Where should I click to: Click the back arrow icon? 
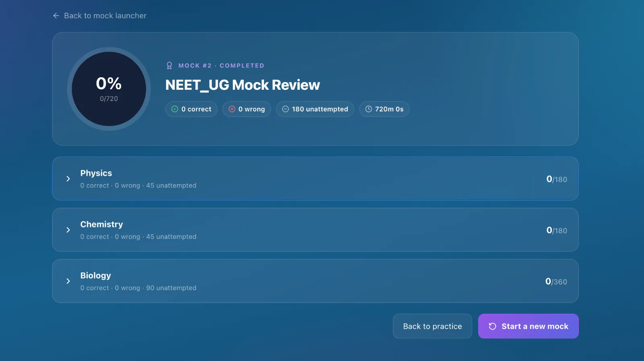point(56,16)
